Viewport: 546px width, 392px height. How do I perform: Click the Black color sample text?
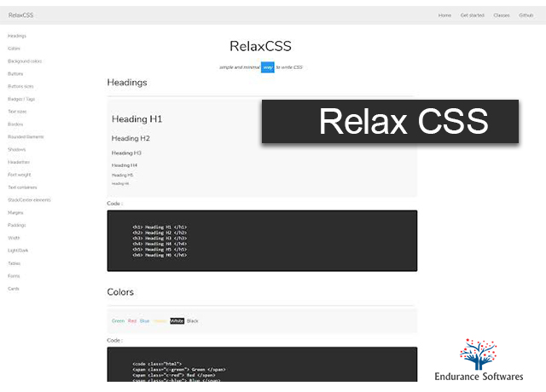[193, 320]
